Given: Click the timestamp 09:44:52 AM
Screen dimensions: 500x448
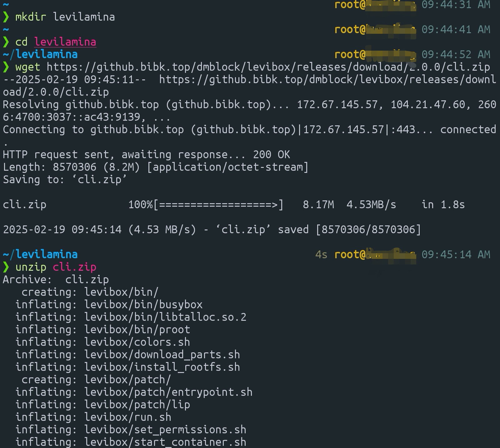Looking at the screenshot, I should (456, 54).
